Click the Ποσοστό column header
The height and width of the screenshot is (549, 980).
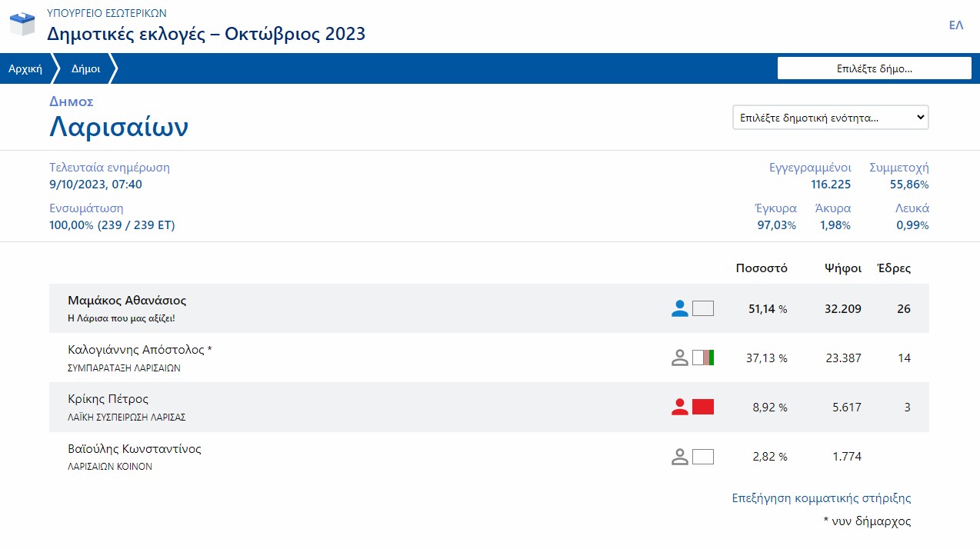(x=762, y=268)
